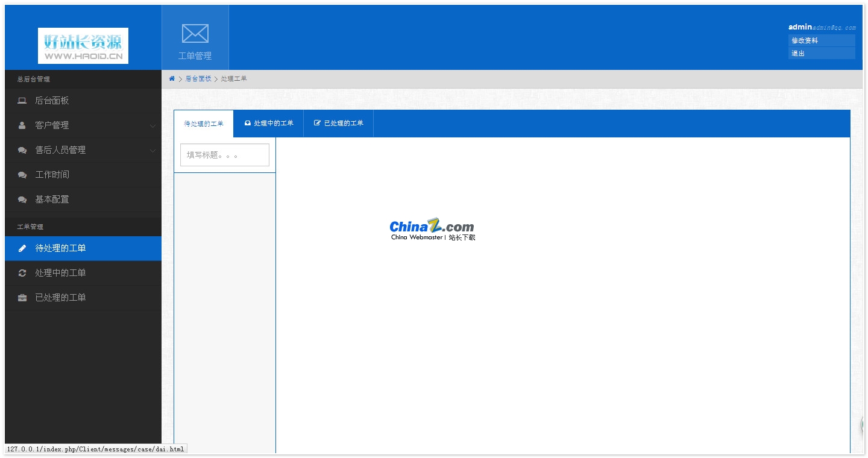Expand the 售后人员管理 submenu chevron
This screenshot has width=868, height=458.
pyautogui.click(x=153, y=151)
